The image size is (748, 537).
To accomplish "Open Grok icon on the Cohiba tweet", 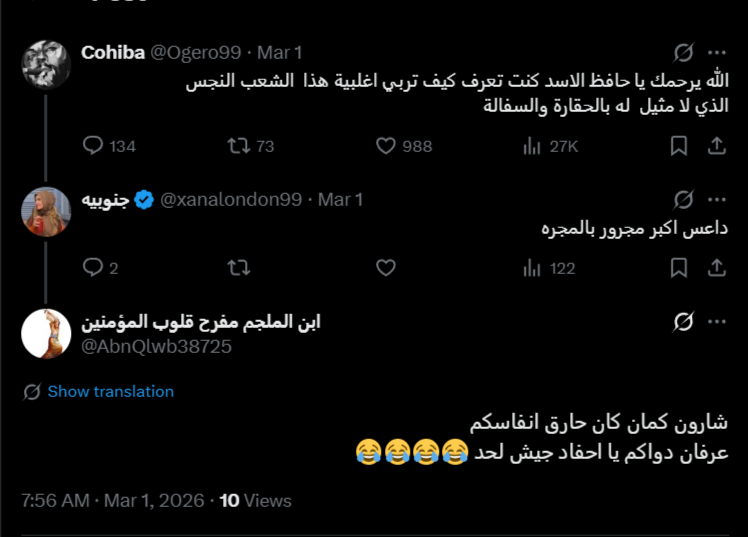I will coord(684,52).
